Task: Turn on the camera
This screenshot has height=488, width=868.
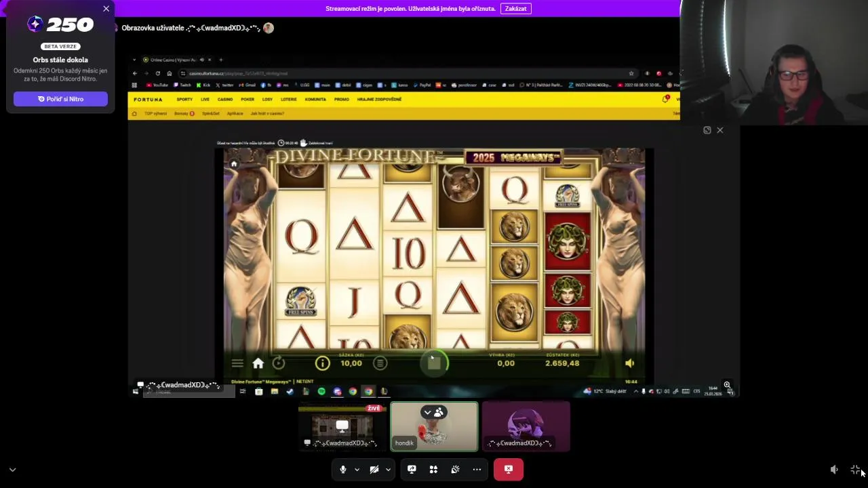Action: pyautogui.click(x=374, y=469)
